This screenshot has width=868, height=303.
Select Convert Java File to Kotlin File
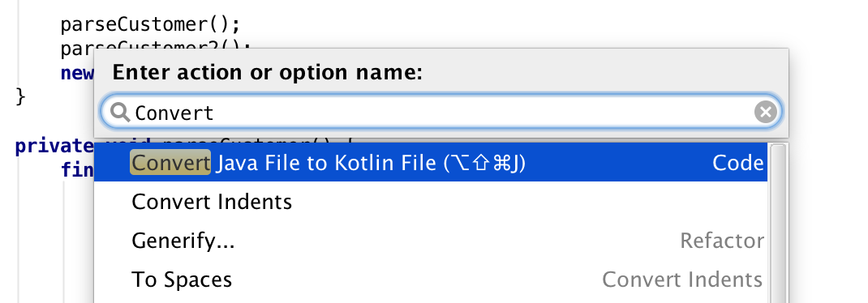click(x=431, y=163)
